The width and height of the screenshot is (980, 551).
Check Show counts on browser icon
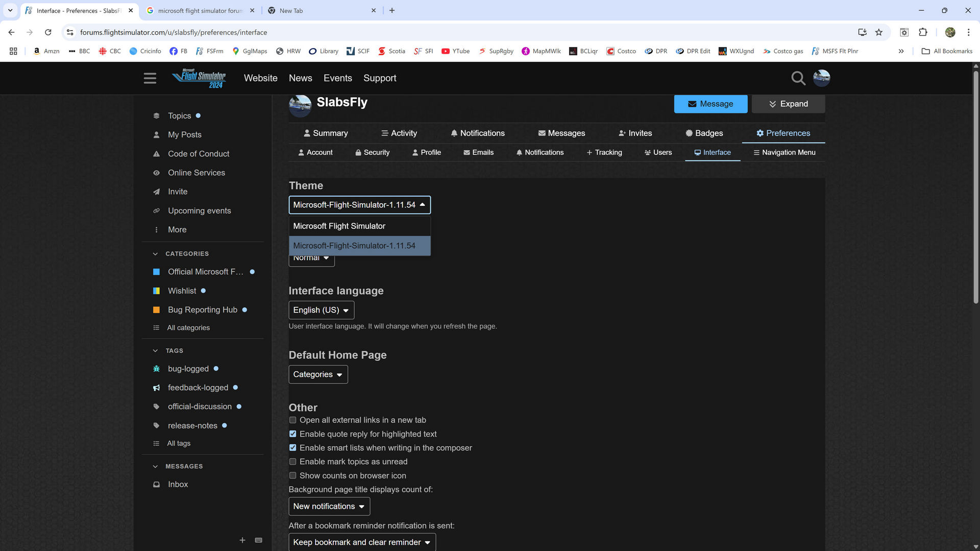pyautogui.click(x=292, y=475)
